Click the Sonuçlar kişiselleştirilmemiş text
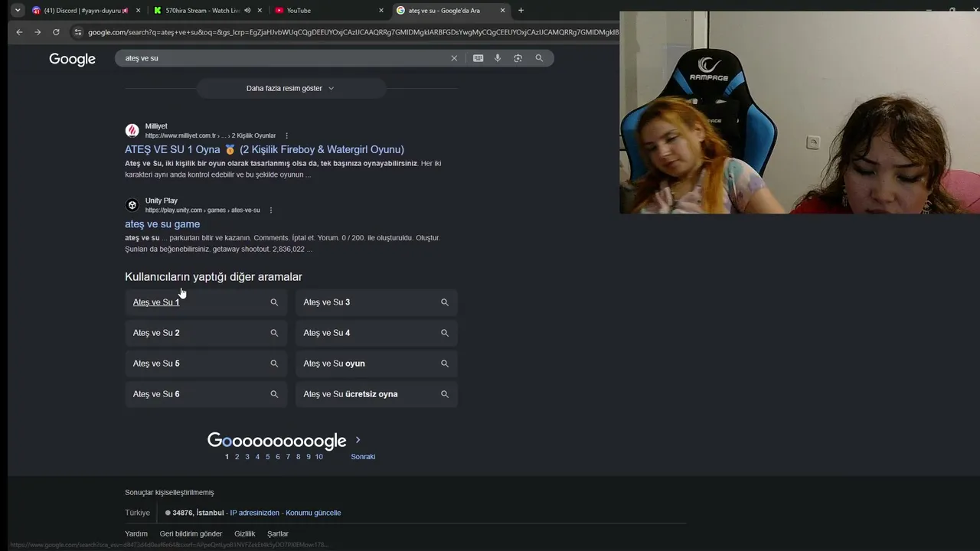This screenshot has width=980, height=551. [169, 493]
